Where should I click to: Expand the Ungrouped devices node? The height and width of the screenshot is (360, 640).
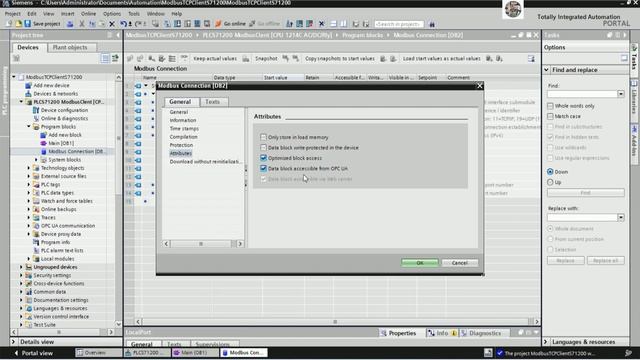21,267
